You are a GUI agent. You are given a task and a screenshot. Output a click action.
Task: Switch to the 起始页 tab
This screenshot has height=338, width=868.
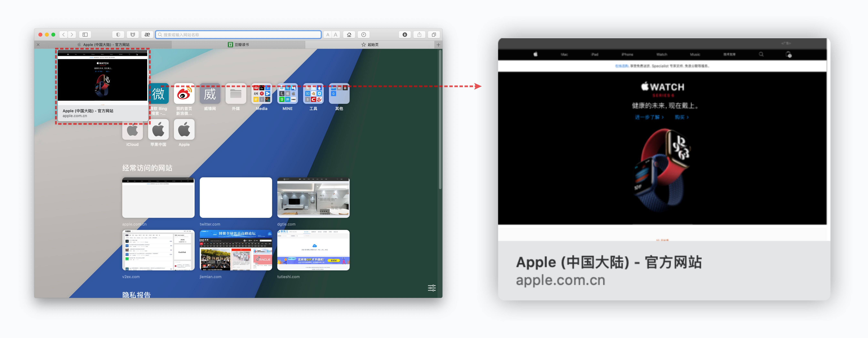click(x=370, y=44)
